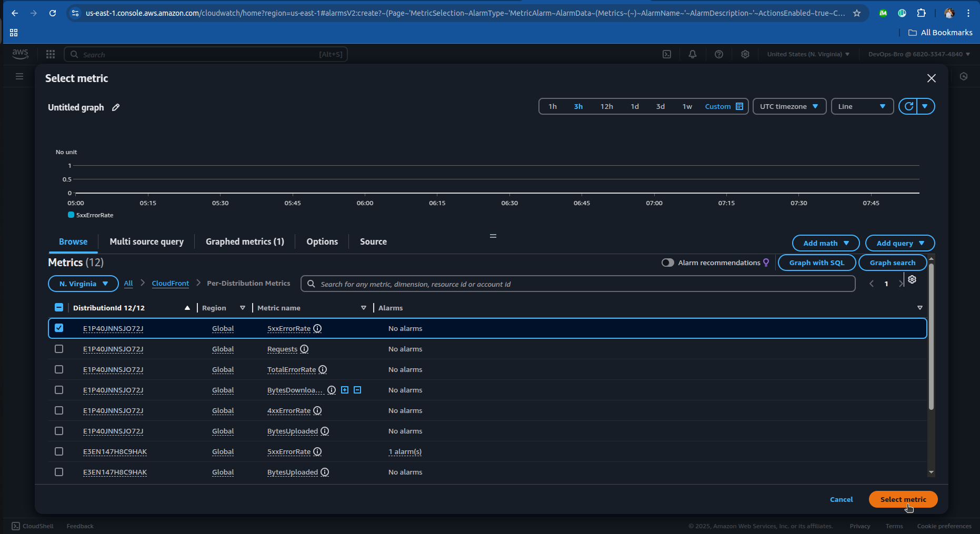Show info for the TotalErrorRate metric
The width and height of the screenshot is (980, 534).
point(323,369)
